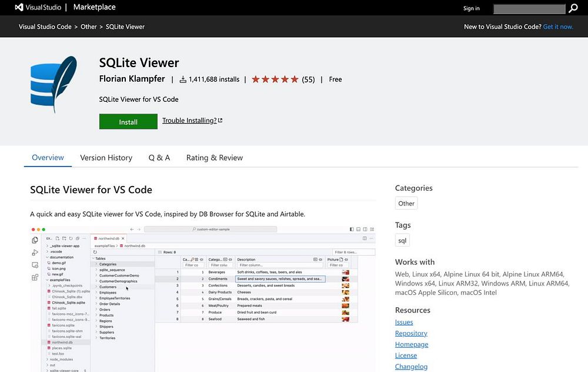Image resolution: width=588 pixels, height=372 pixels.
Task: Click the forward arrow in preview's title bar
Action: point(139,229)
